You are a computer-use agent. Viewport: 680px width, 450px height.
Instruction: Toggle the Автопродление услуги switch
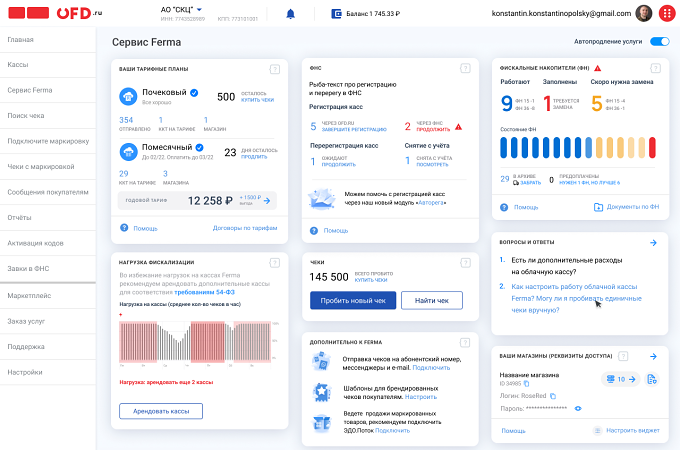click(660, 42)
